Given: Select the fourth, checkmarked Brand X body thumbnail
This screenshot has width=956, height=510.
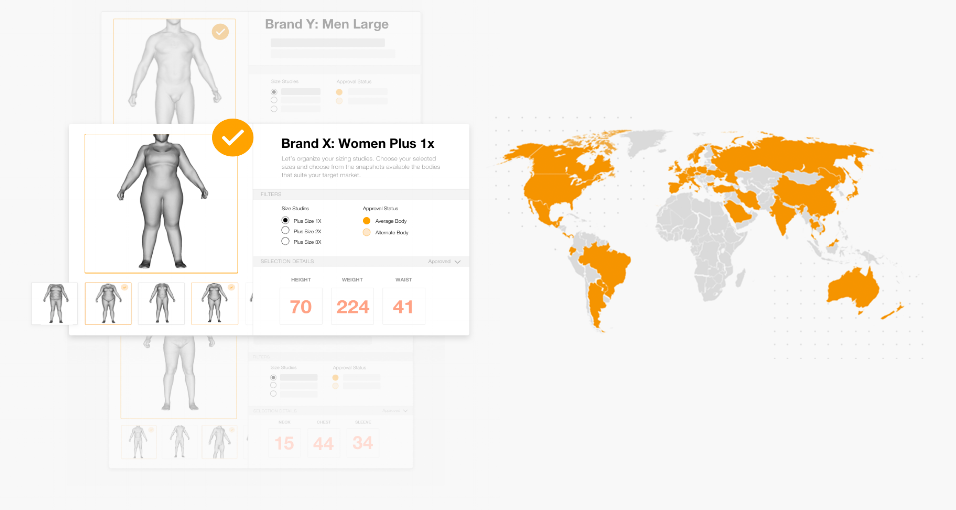Looking at the screenshot, I should click(215, 303).
